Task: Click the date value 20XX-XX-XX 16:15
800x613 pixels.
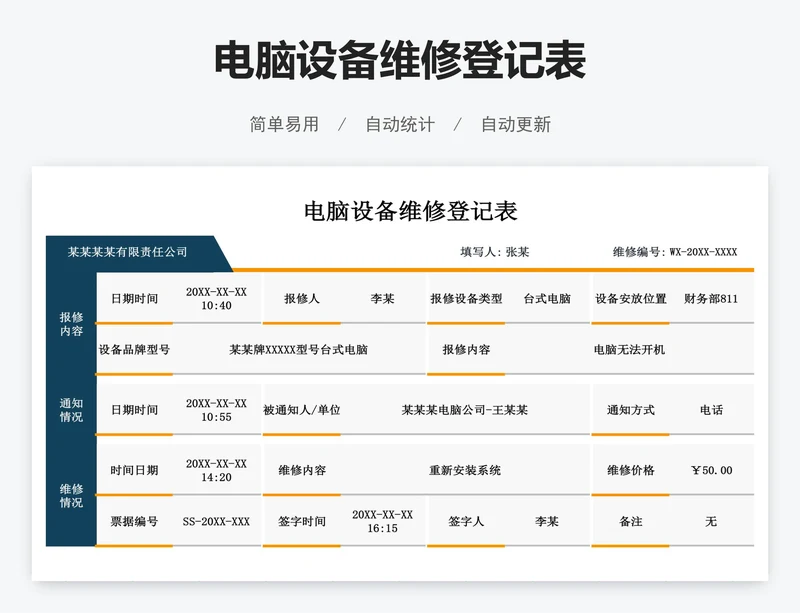Action: coord(383,521)
